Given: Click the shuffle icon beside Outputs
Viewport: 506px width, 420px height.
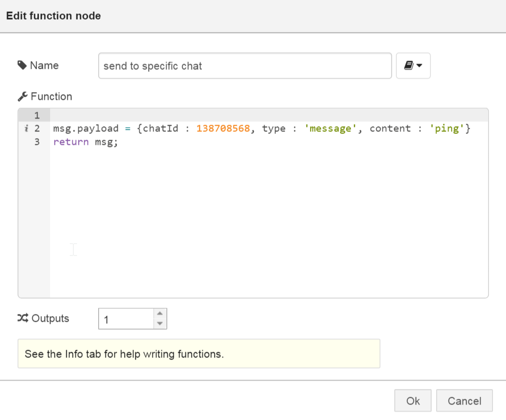Looking at the screenshot, I should pyautogui.click(x=23, y=318).
